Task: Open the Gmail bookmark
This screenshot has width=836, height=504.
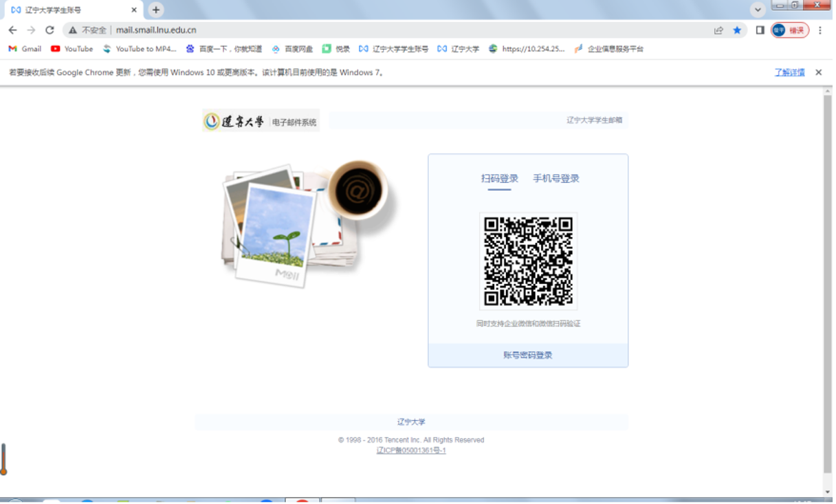Action: click(25, 49)
